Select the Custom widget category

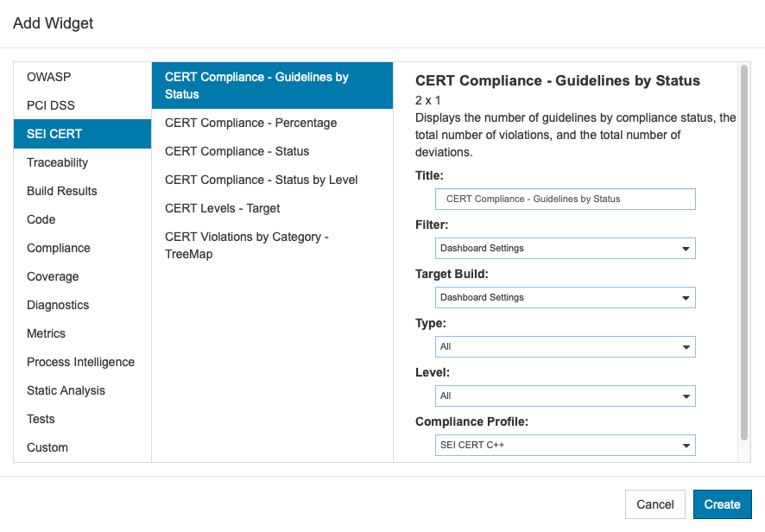82,447
